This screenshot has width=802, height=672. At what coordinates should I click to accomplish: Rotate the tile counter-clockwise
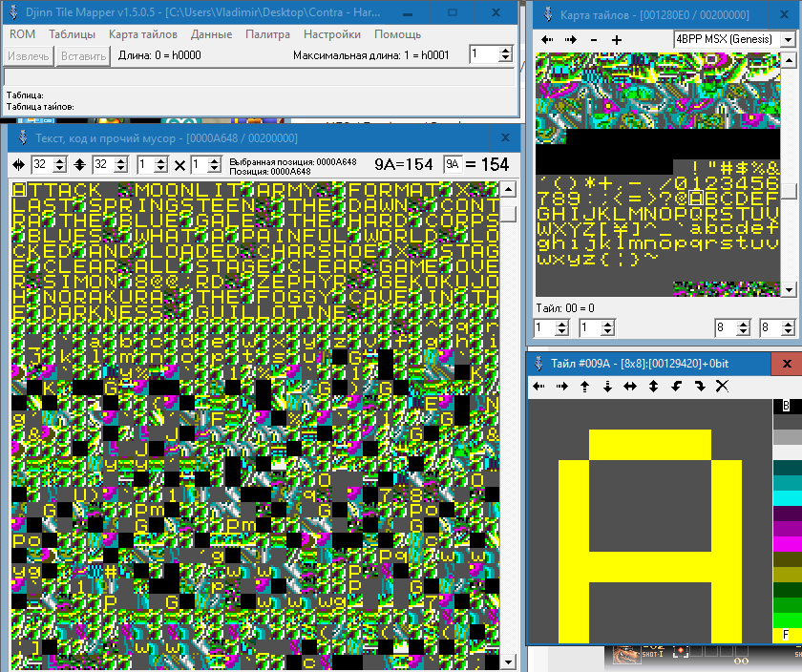[x=676, y=387]
